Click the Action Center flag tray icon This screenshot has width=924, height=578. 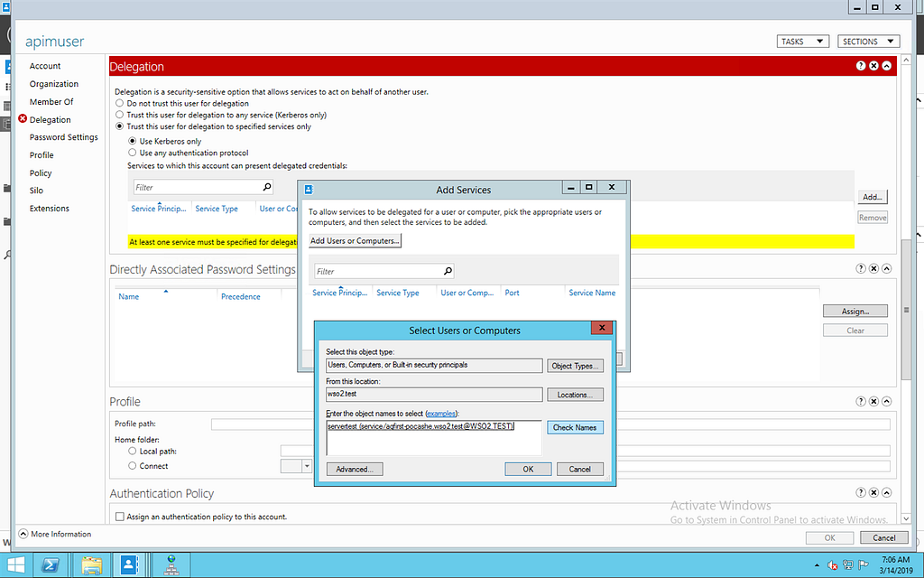point(862,565)
